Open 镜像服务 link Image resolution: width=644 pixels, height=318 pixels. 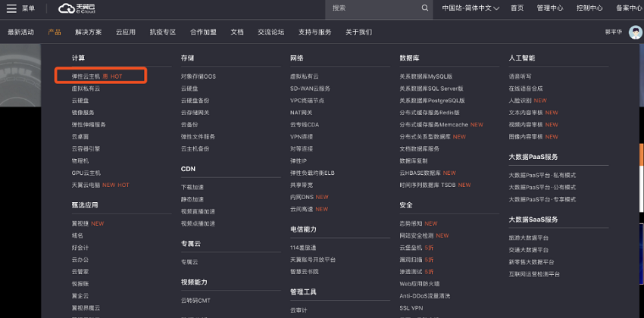coord(83,112)
